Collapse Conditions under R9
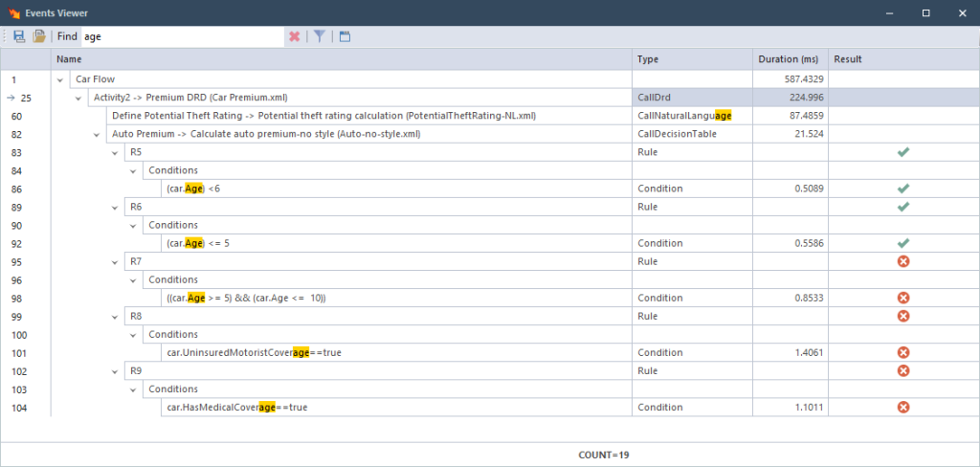Viewport: 980px width, 467px height. (132, 389)
